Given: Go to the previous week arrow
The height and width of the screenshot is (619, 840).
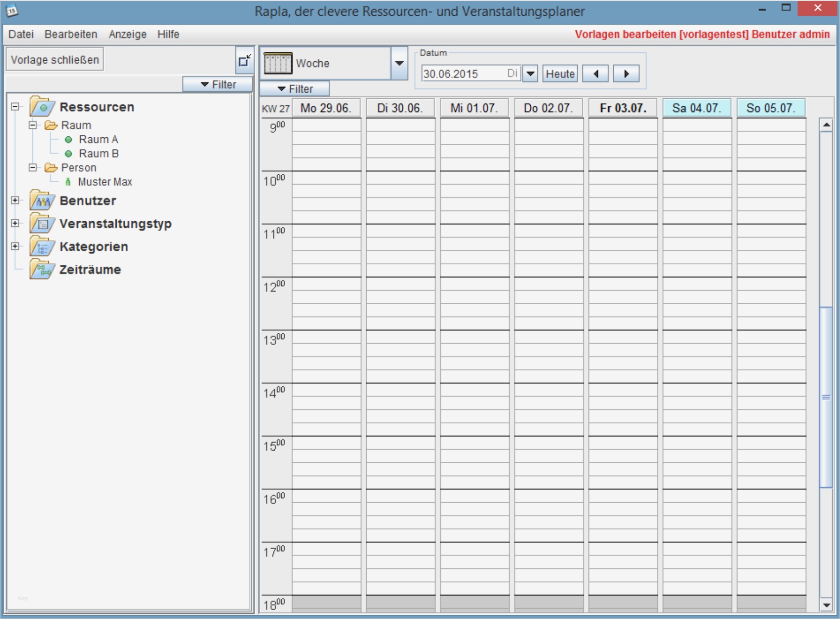Looking at the screenshot, I should (596, 74).
